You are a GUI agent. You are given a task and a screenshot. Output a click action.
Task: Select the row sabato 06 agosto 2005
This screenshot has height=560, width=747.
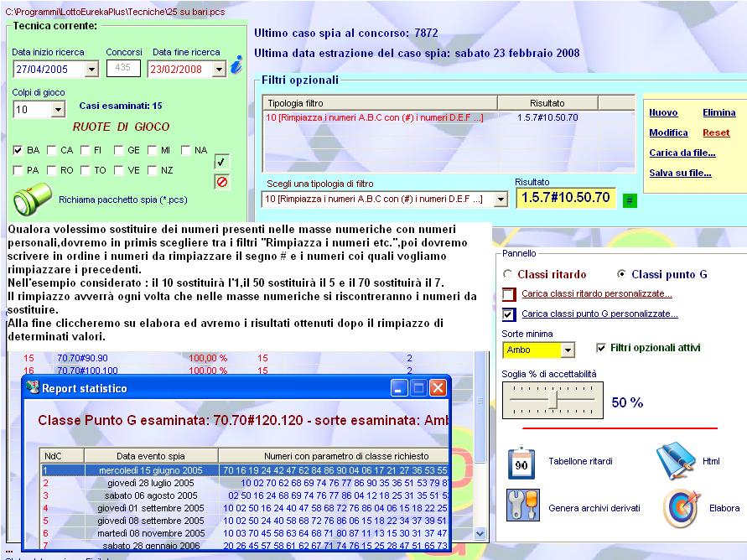(x=245, y=495)
